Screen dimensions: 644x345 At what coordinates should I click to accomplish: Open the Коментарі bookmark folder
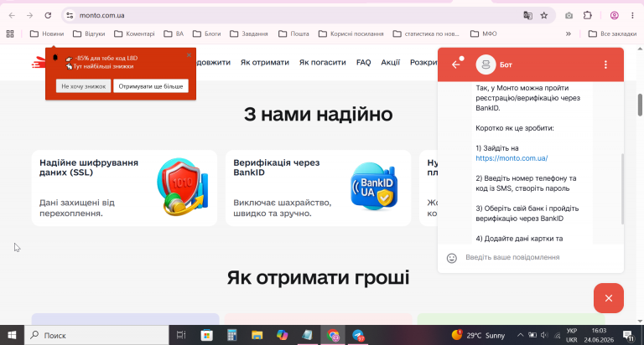134,33
